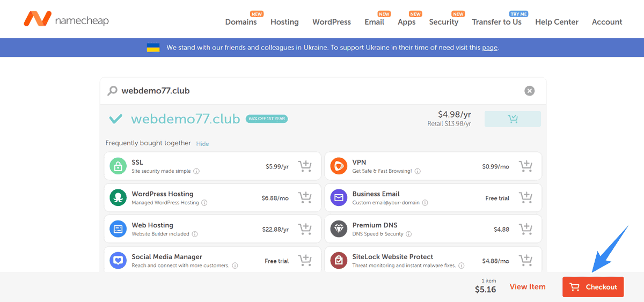Viewport: 644px width, 302px height.
Task: Show info for DNS Speed & Security
Action: tap(409, 234)
